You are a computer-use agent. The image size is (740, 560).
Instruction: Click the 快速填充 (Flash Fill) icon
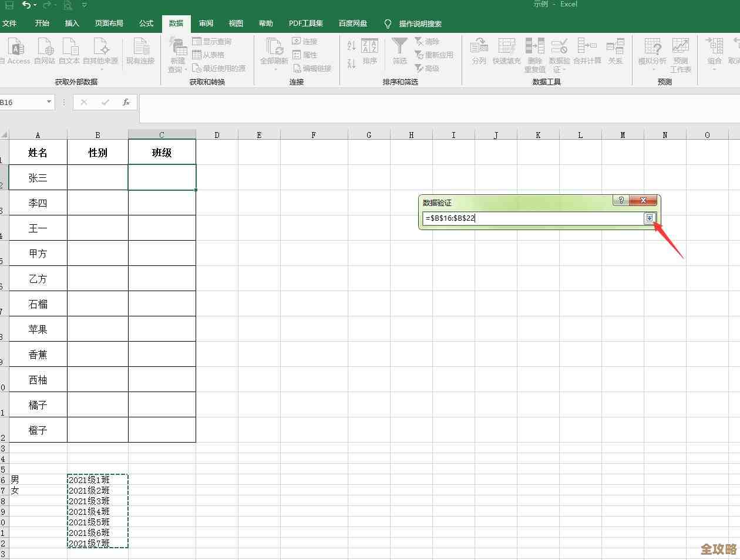pos(506,46)
